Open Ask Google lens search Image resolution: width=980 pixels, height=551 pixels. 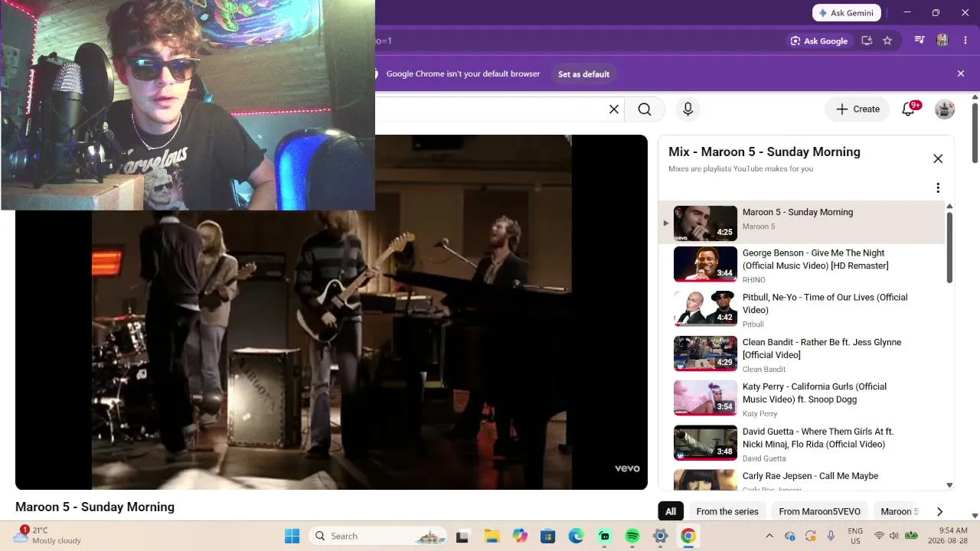click(x=818, y=41)
